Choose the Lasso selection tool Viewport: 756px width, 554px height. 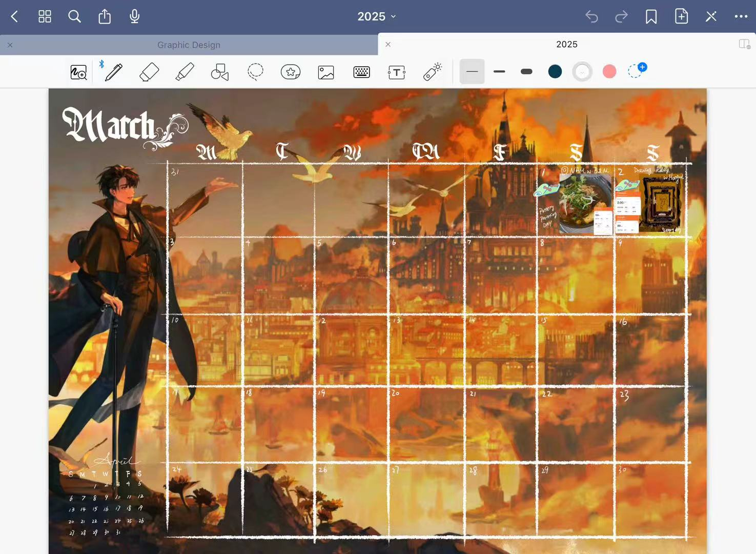[255, 72]
